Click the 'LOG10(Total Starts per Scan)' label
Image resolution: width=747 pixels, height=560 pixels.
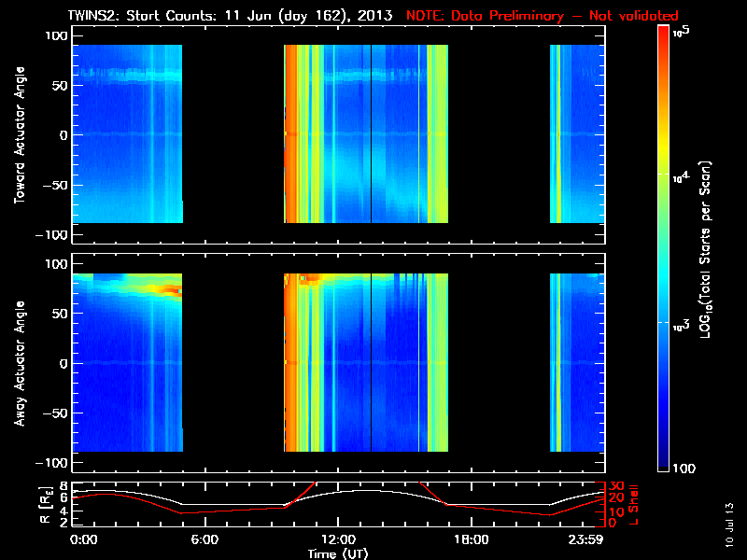[x=711, y=247]
